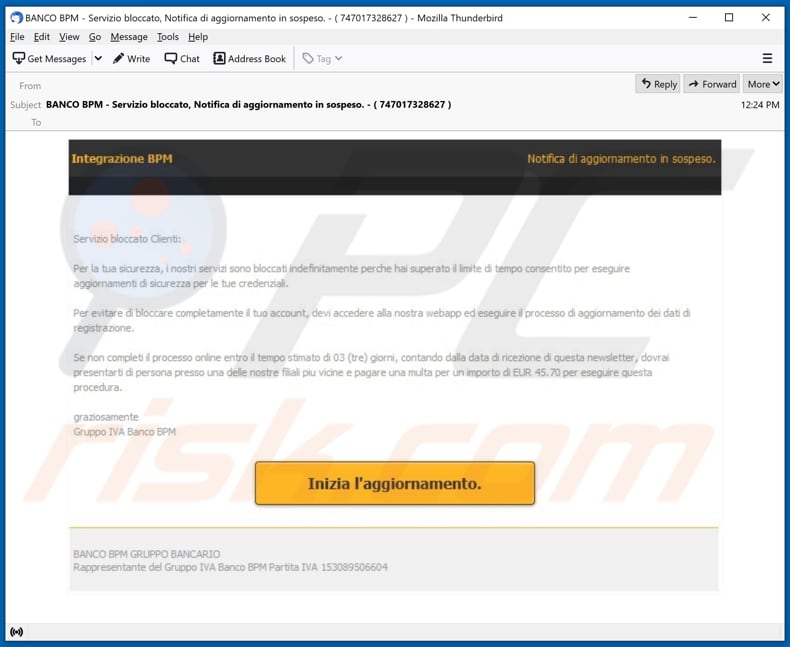This screenshot has width=790, height=647.
Task: Open the File menu
Action: coord(17,37)
